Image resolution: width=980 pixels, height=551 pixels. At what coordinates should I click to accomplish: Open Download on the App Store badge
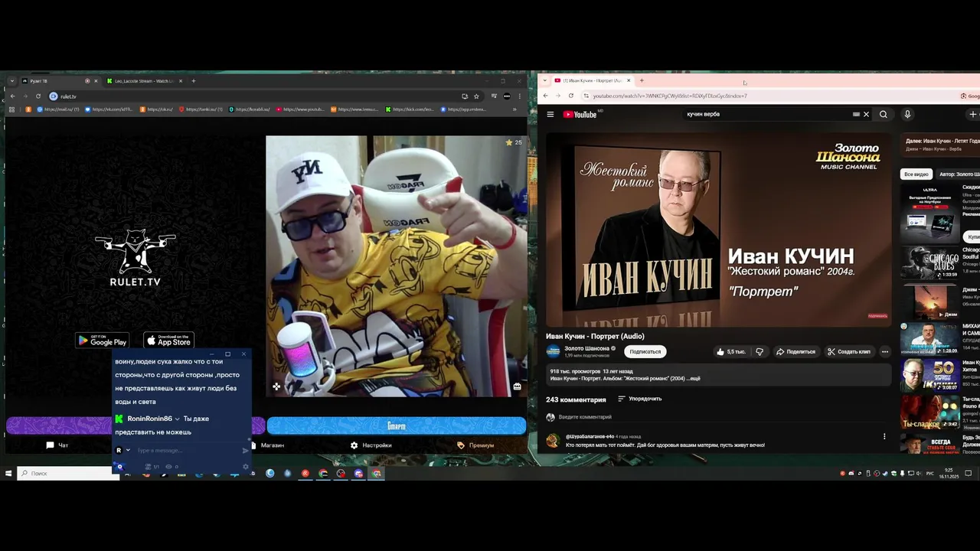click(x=169, y=341)
